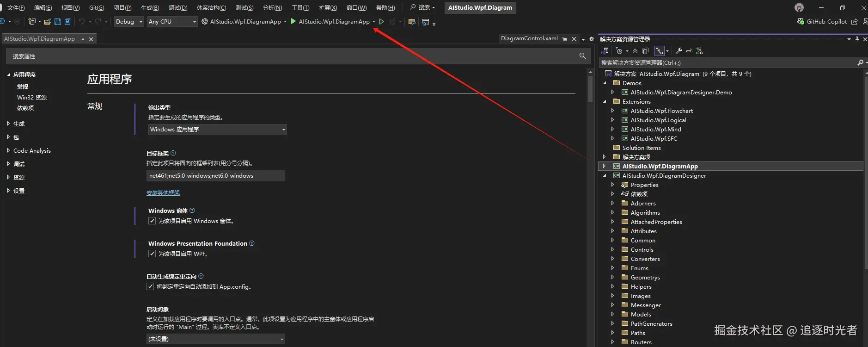Open the Git(G) menu
Viewport: 868px width, 347px height.
coord(97,8)
